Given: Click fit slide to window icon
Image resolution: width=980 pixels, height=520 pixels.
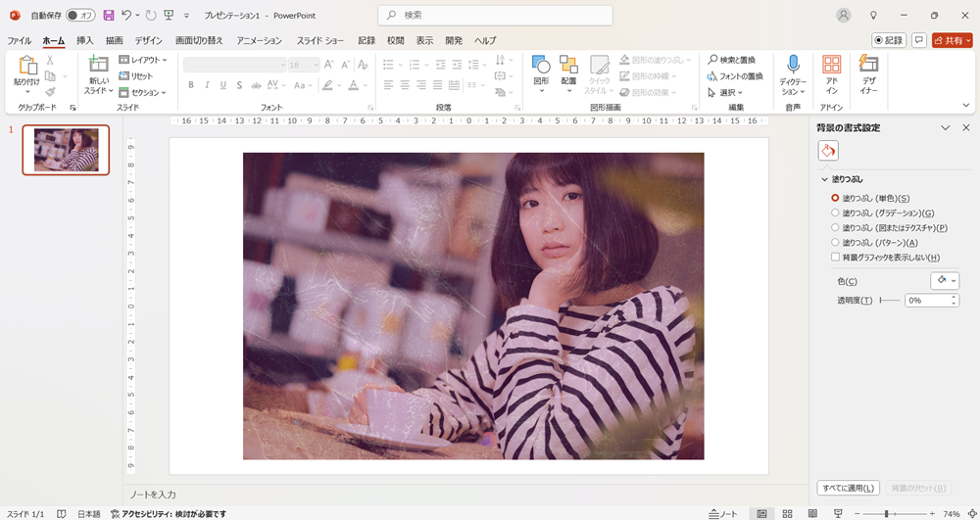Looking at the screenshot, I should pos(970,514).
